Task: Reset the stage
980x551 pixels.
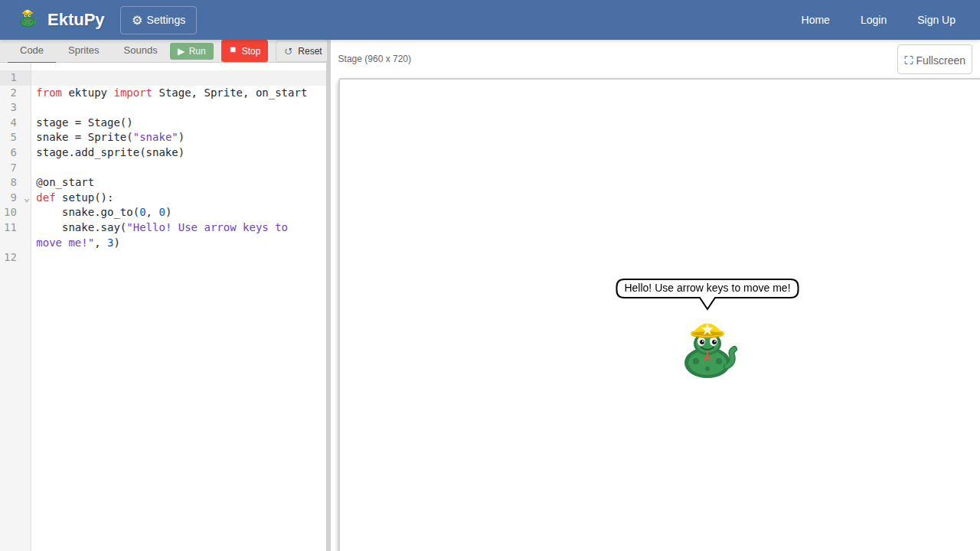Action: [x=302, y=51]
